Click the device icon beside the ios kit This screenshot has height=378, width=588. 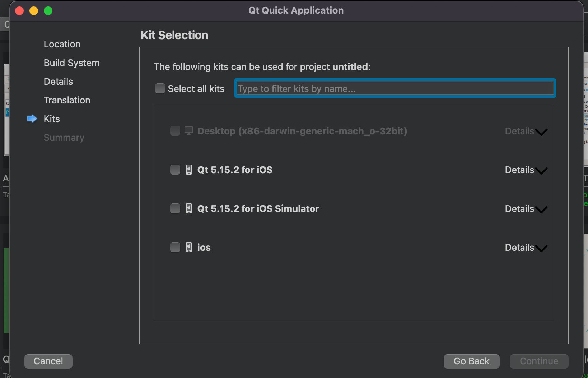pyautogui.click(x=189, y=247)
